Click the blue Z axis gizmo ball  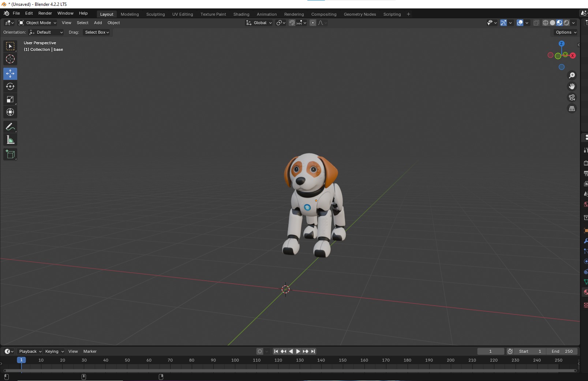point(561,44)
